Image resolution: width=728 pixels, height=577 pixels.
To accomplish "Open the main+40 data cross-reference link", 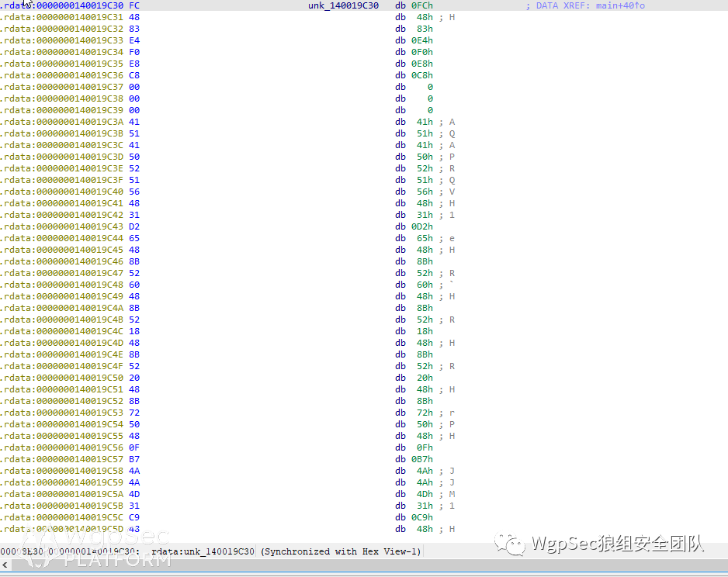I will click(620, 5).
